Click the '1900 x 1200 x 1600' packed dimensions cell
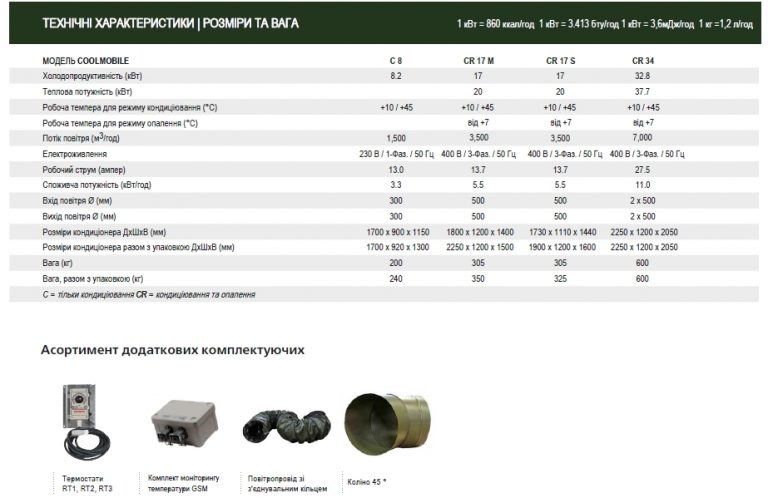 (562, 247)
